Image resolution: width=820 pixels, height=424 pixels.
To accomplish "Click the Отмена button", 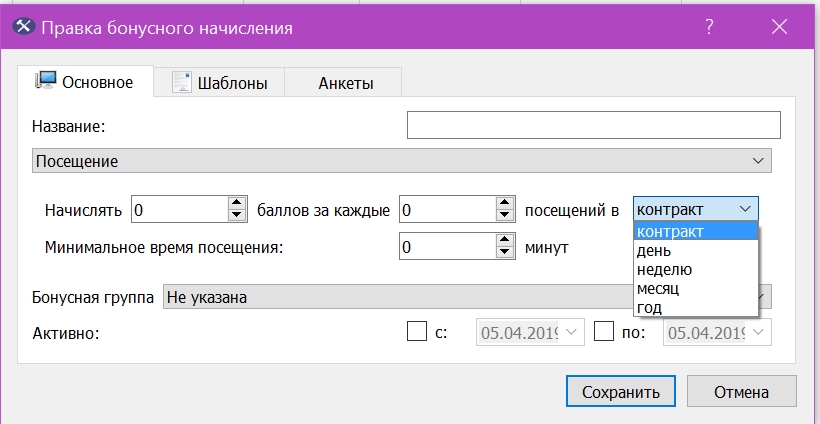I will pyautogui.click(x=742, y=391).
